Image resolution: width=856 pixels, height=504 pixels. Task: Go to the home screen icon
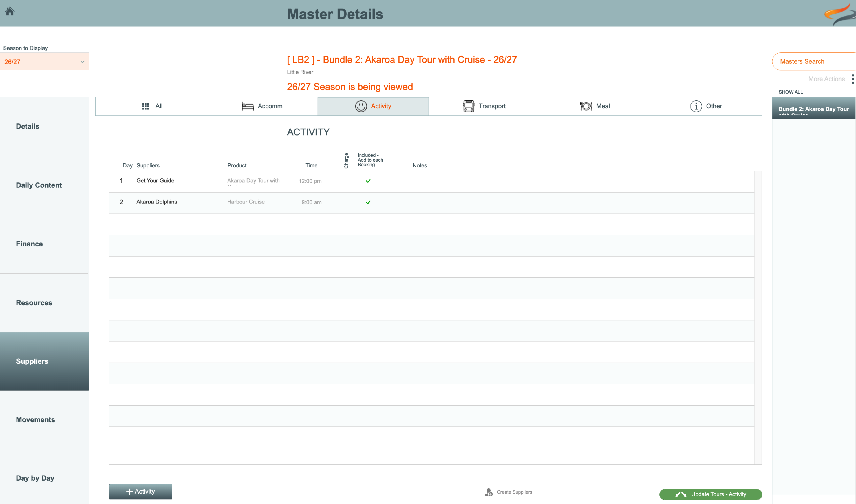pos(10,11)
